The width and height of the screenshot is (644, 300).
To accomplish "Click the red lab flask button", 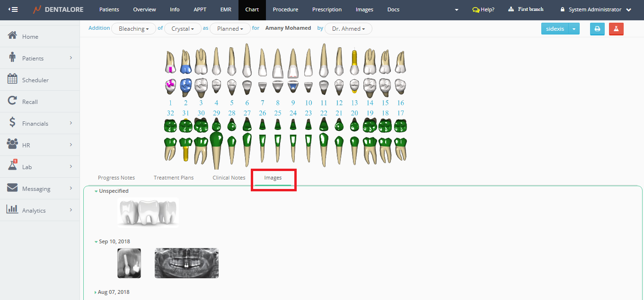I will (x=616, y=29).
